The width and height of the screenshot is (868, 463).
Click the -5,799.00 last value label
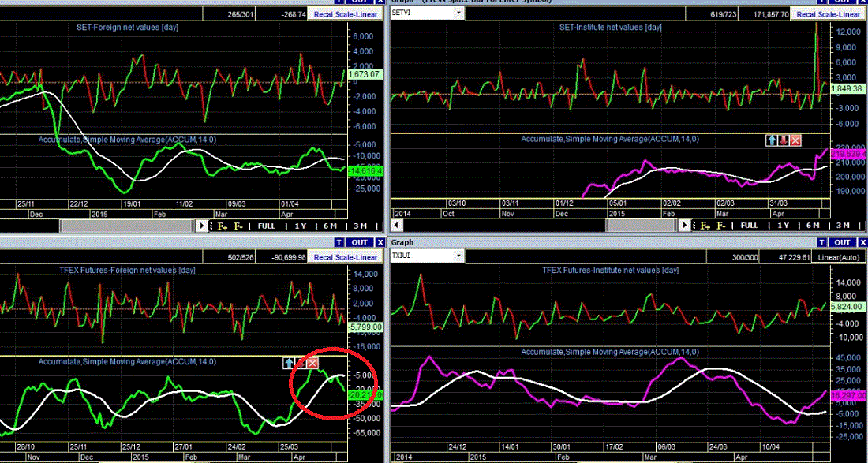(x=365, y=327)
